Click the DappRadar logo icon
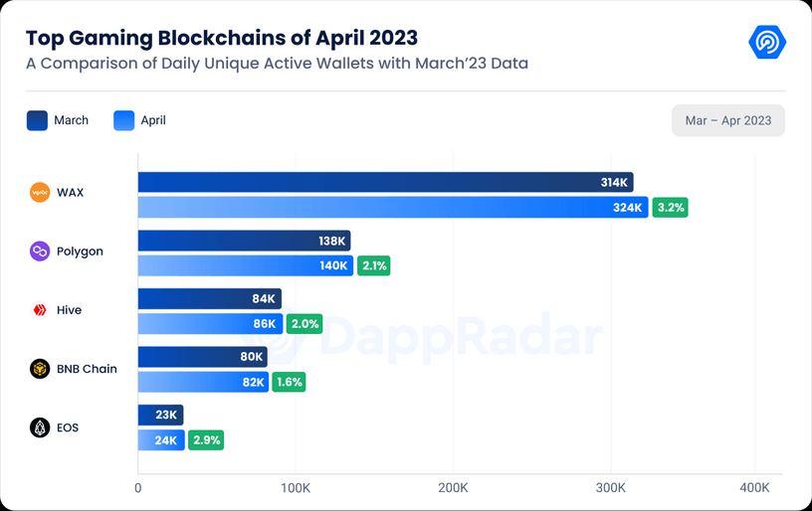The image size is (812, 511). tap(767, 42)
